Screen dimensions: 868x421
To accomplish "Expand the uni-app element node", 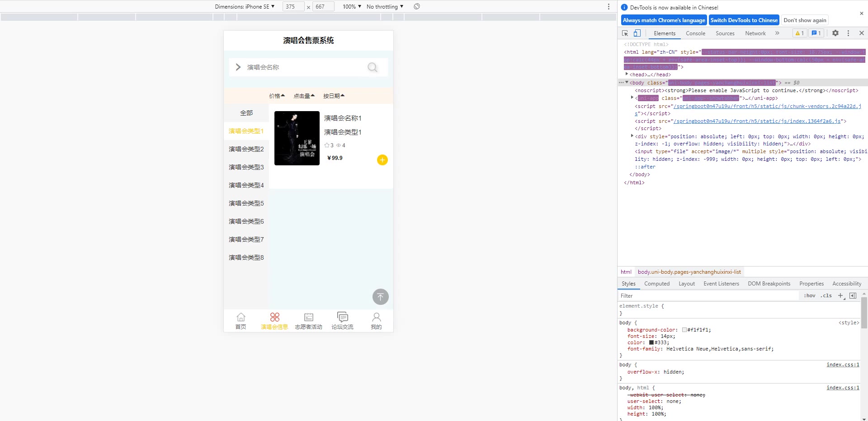I will tap(632, 98).
